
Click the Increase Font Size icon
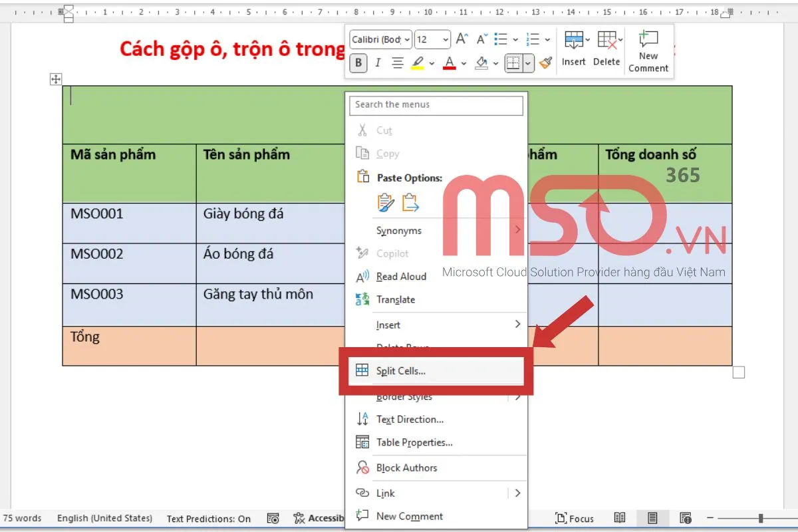tap(462, 39)
